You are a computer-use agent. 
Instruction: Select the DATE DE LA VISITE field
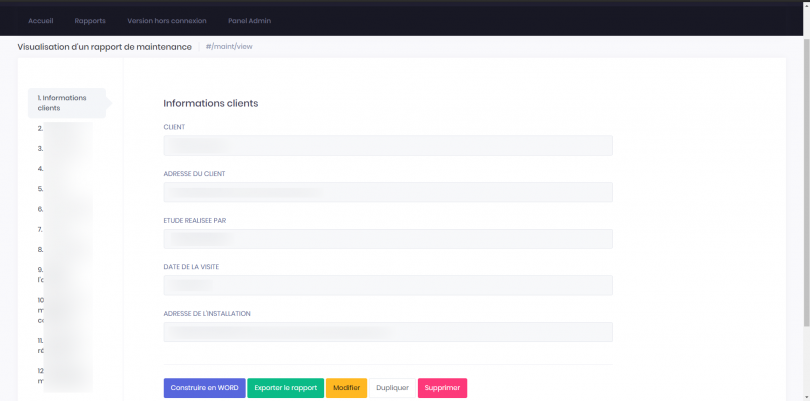tap(387, 285)
